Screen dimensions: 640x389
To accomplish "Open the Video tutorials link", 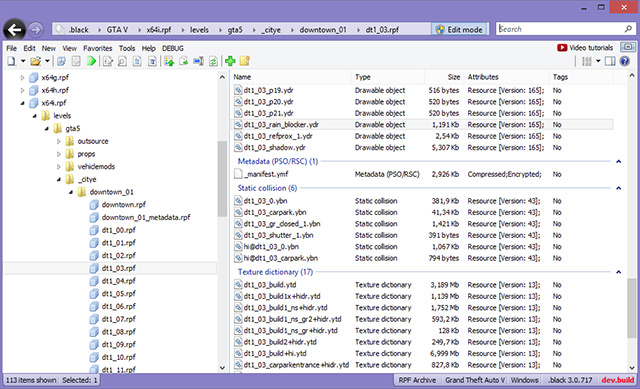I will pyautogui.click(x=585, y=48).
